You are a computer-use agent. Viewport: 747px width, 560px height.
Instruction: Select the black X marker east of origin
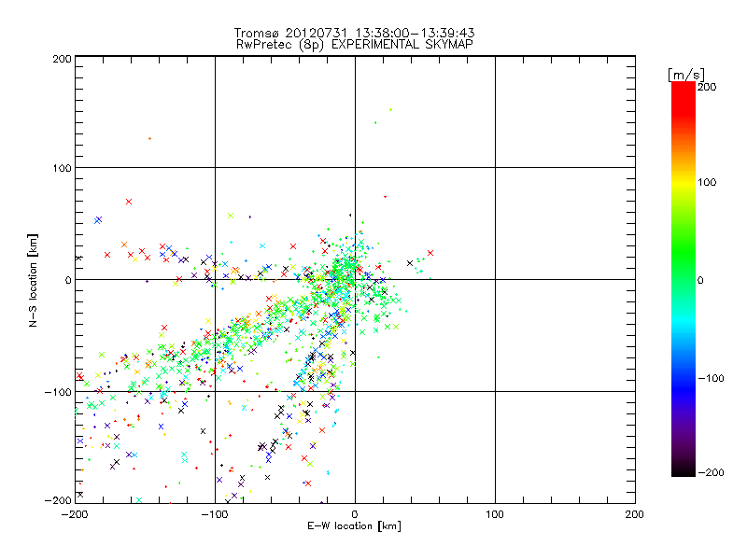click(410, 263)
